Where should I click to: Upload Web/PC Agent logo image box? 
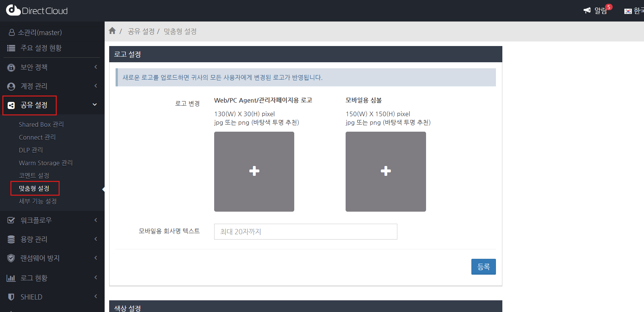254,171
